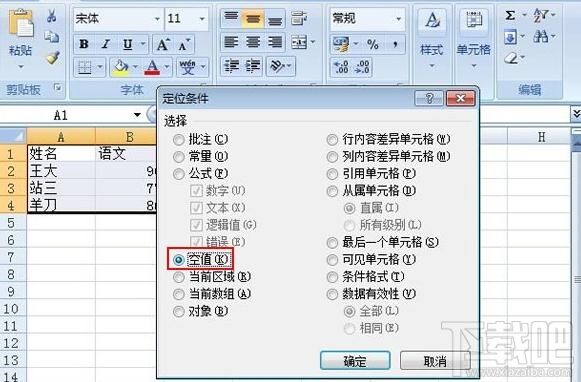Select 数据有效性 radio option
This screenshot has height=382, width=581.
point(332,294)
